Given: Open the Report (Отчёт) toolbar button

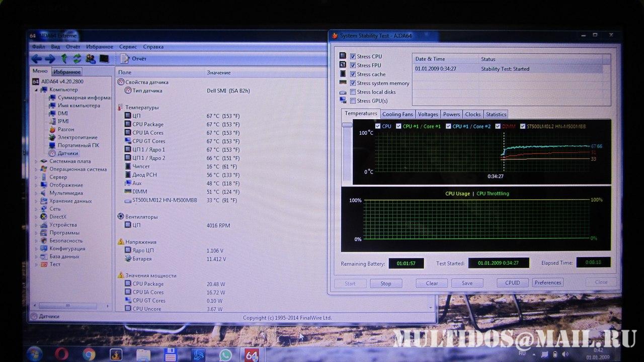Looking at the screenshot, I should 134,59.
